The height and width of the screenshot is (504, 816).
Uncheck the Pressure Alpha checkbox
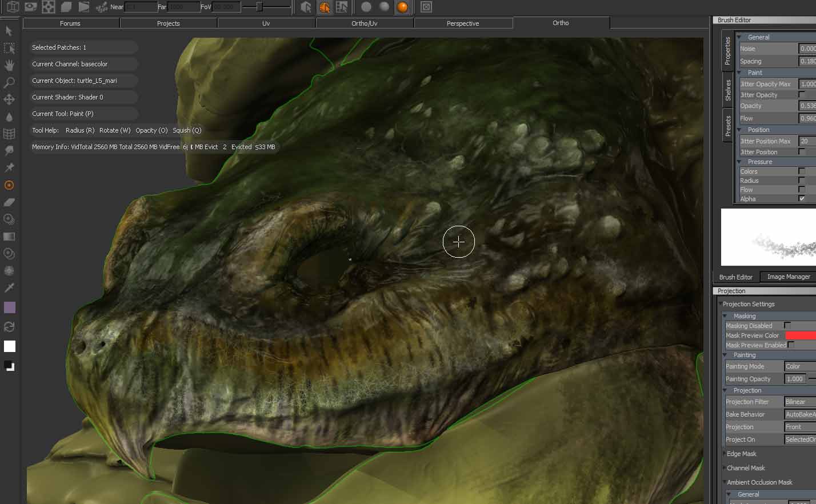[802, 198]
